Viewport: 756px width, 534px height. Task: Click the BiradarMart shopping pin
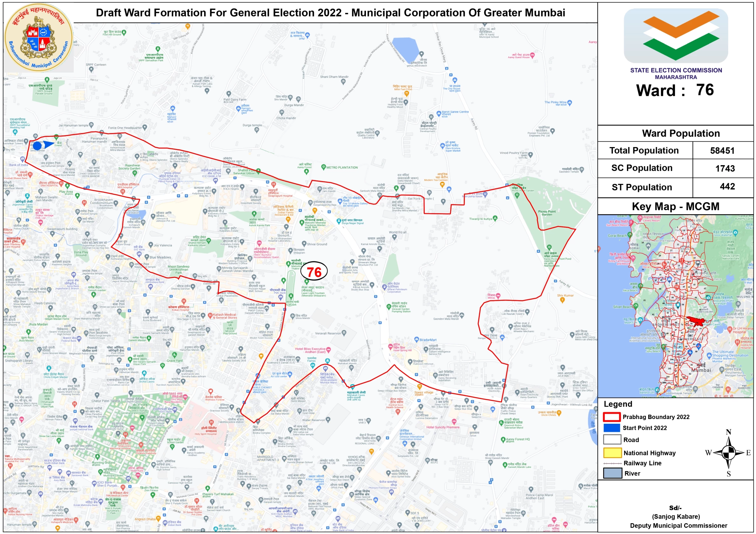(x=416, y=340)
